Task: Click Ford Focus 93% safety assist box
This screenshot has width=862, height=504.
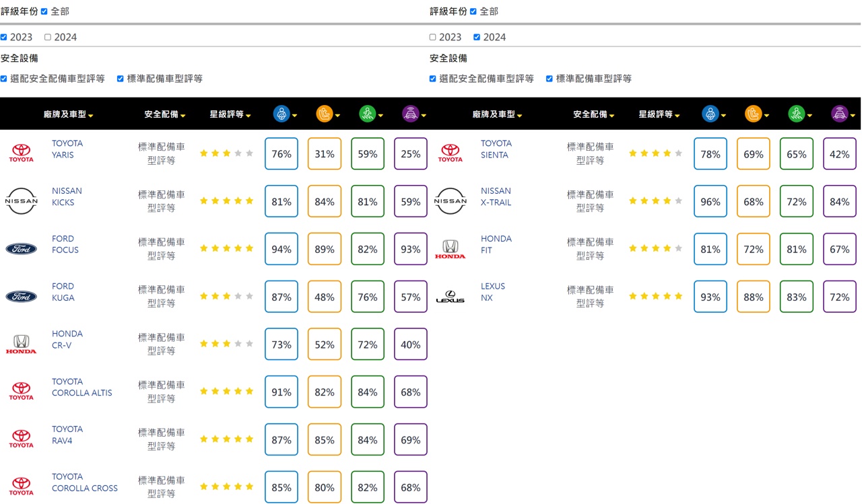Action: pyautogui.click(x=410, y=249)
